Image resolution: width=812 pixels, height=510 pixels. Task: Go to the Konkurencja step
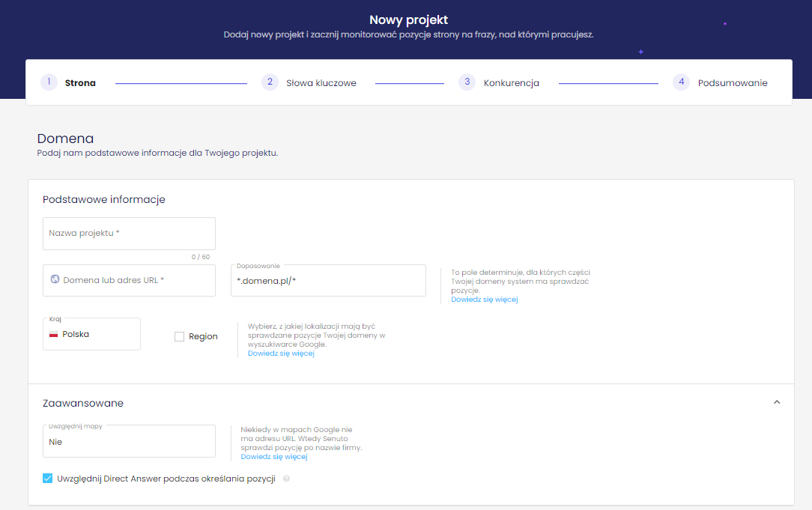tap(511, 83)
